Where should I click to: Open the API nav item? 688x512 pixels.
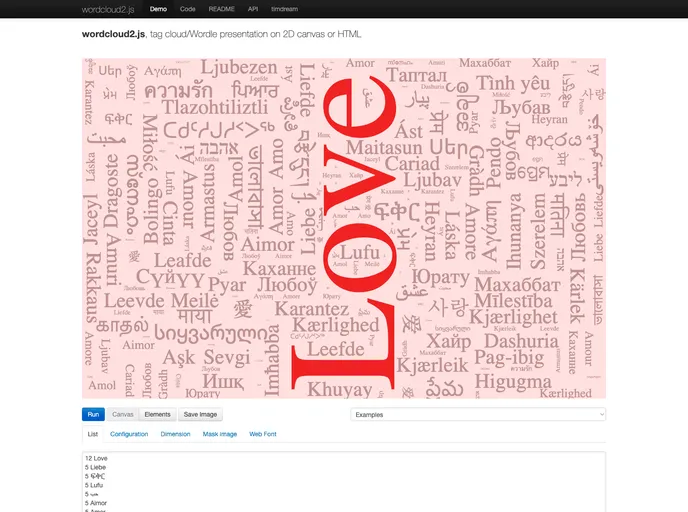click(253, 9)
